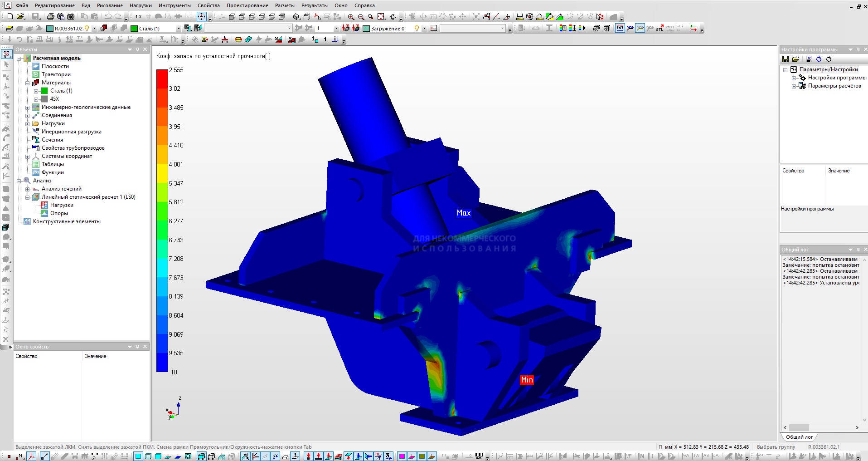
Task: Expand the Нагрузки tree folder
Action: 28,124
